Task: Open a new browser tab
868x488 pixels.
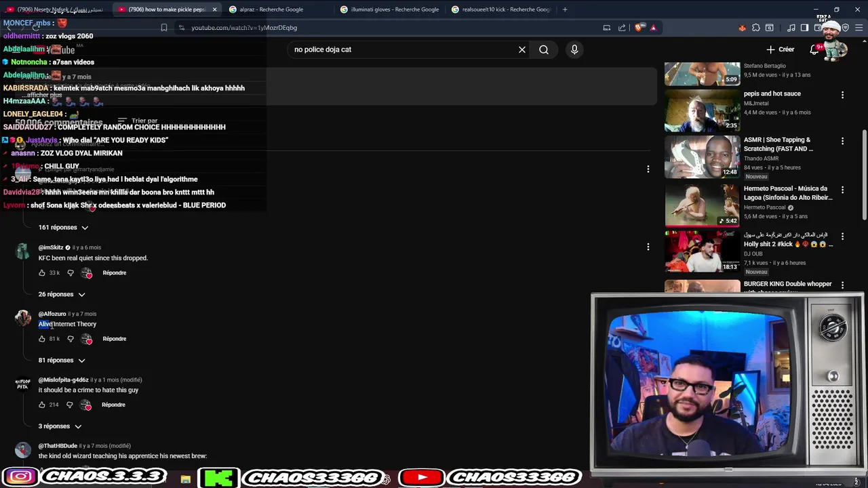Action: point(565,9)
